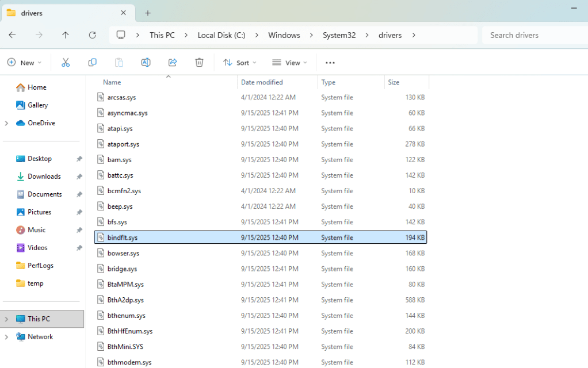Viewport: 588px width, 368px height.
Task: Select the bowser.sys file
Action: coord(123,253)
